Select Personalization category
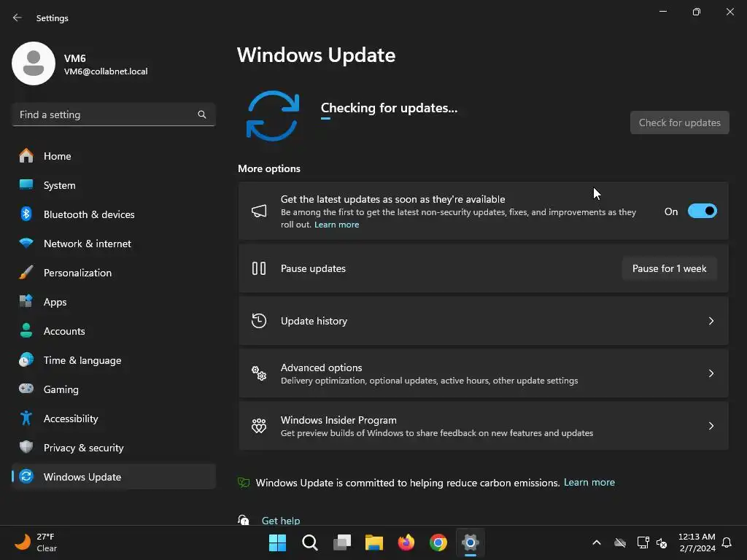 (x=113, y=273)
